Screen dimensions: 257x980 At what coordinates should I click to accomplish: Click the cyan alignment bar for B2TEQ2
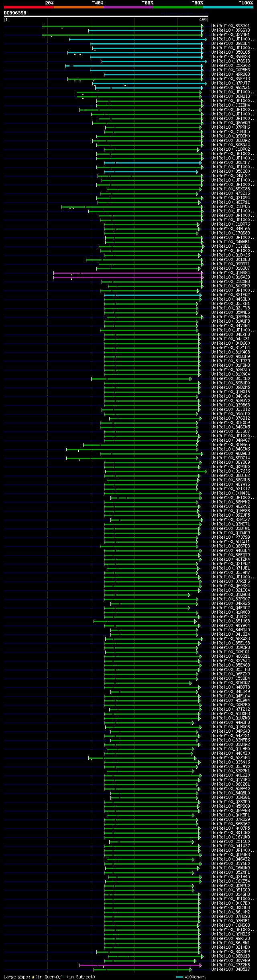(x=153, y=295)
